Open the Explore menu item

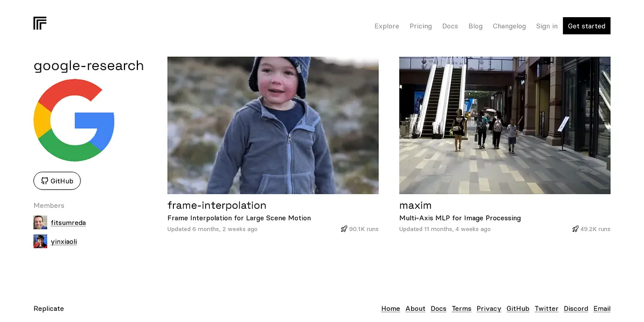387,26
